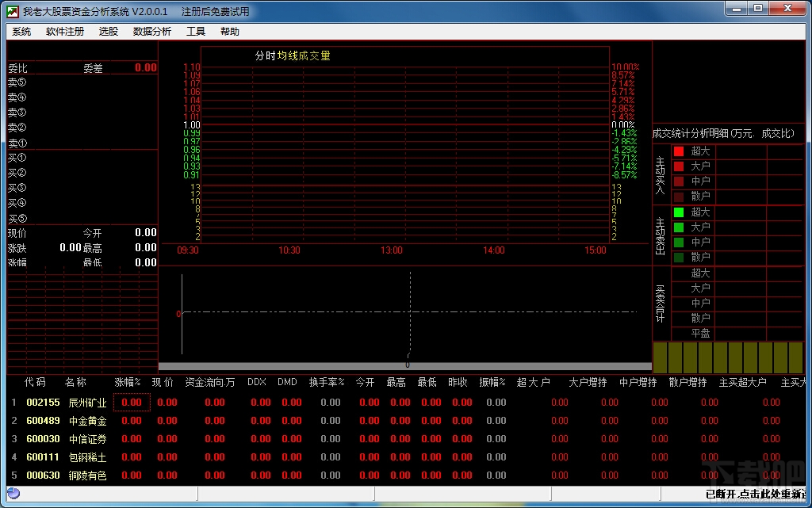Click the red 超大 active-buy swatch
Viewport: 812px width, 508px height.
click(679, 151)
